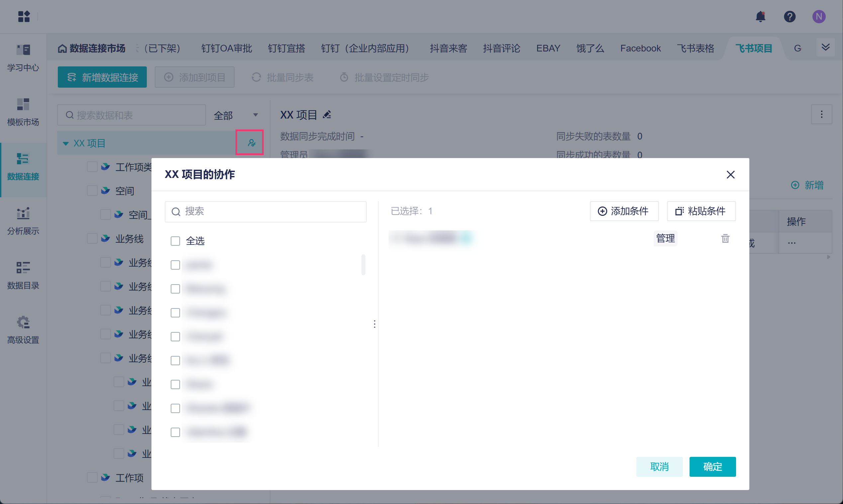Confirm the dialog with 确定
Screen dimensions: 843x504
click(712, 466)
